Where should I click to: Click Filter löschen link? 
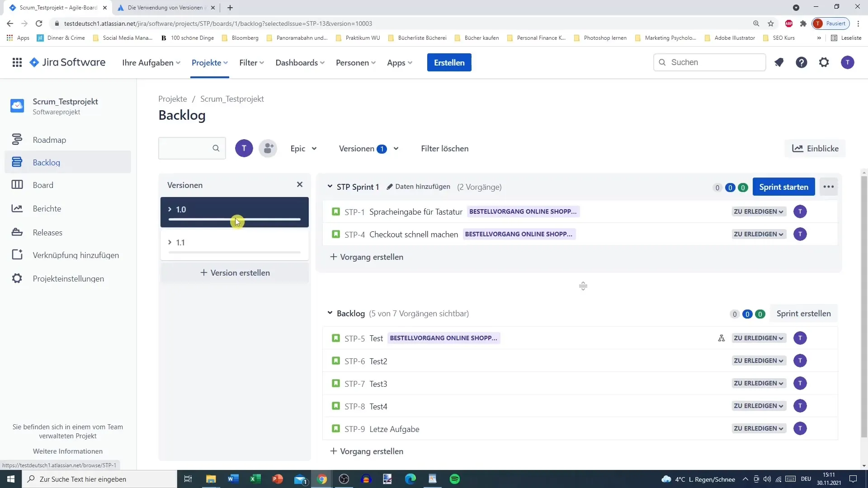point(445,148)
